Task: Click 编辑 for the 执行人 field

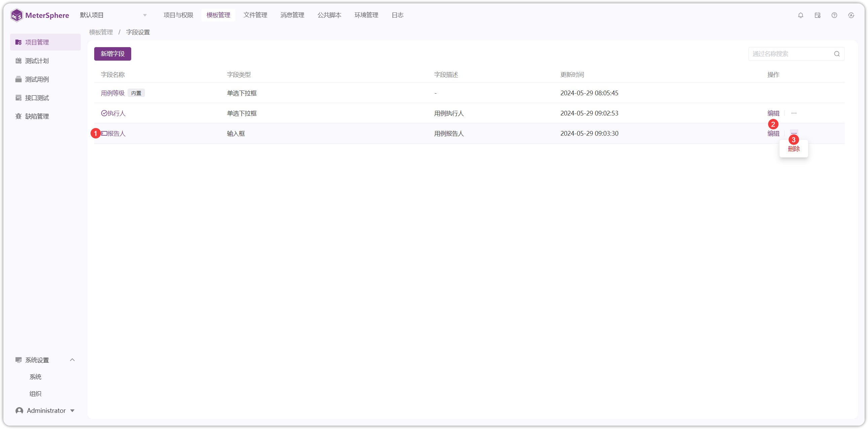Action: (x=773, y=113)
